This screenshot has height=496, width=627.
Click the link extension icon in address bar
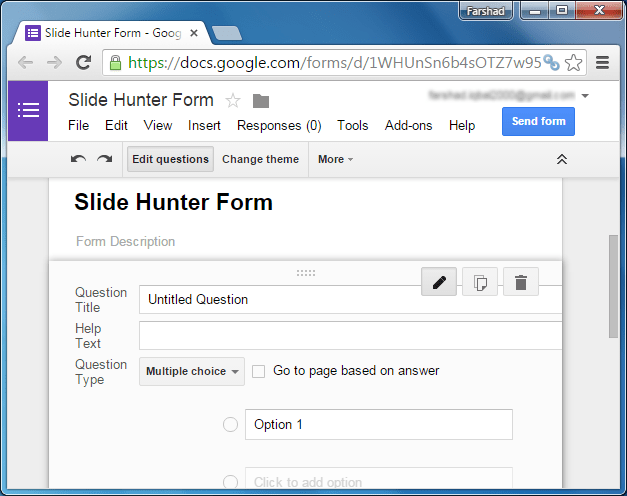pyautogui.click(x=552, y=62)
